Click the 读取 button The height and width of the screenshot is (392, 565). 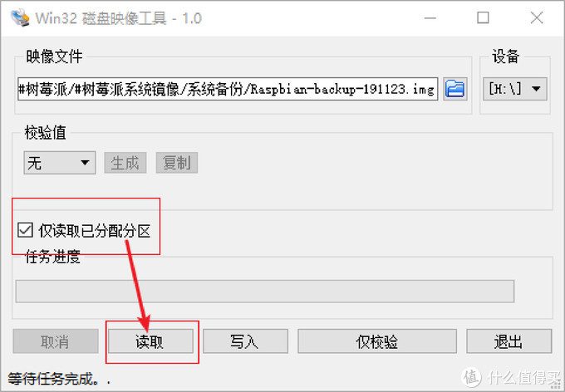(150, 341)
